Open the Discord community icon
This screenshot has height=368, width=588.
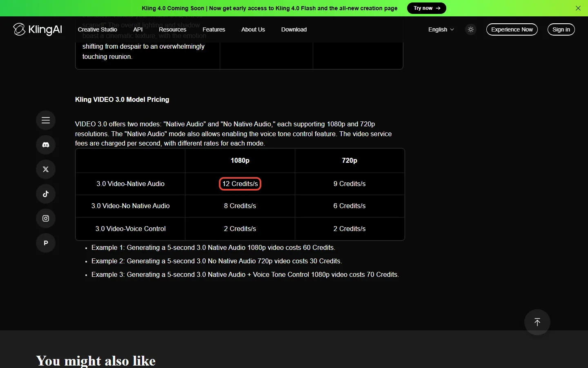tap(46, 145)
